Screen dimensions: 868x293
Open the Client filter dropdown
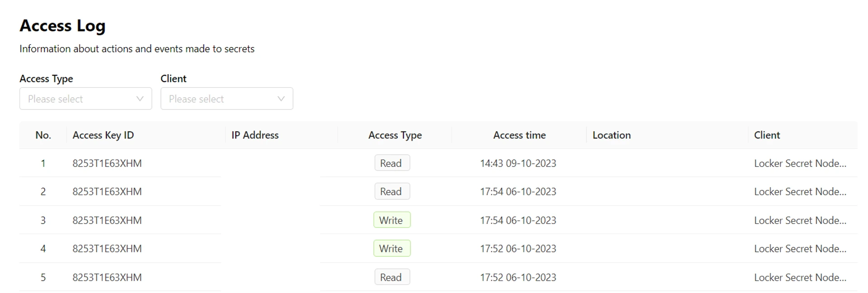click(x=227, y=99)
